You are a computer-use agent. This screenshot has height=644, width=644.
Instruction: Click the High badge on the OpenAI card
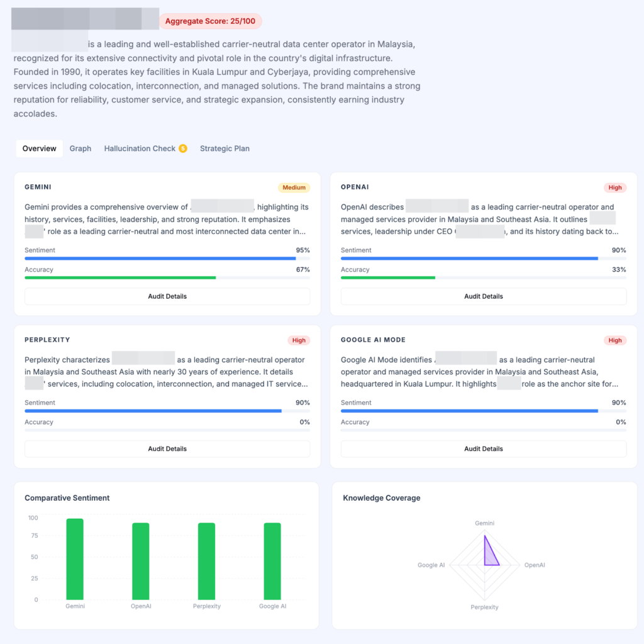[x=615, y=187]
